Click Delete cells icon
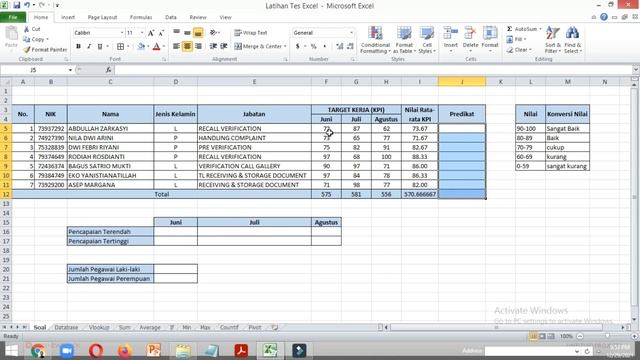640x360 pixels. pyautogui.click(x=470, y=33)
